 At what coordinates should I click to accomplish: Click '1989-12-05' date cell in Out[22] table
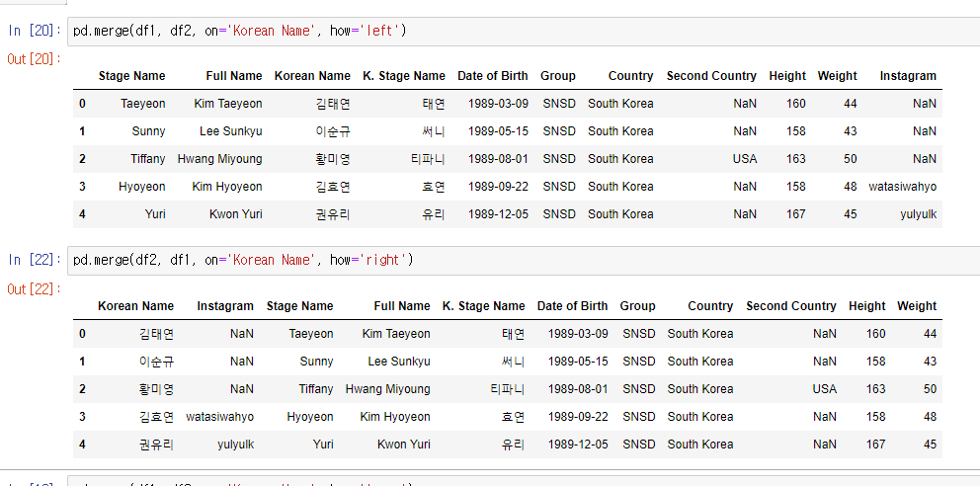578,445
